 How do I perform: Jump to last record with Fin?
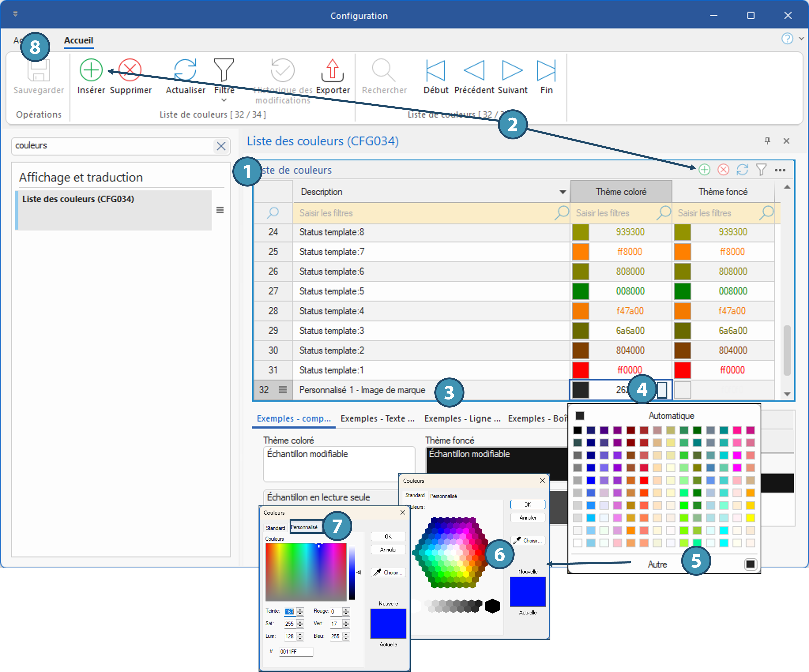coord(546,70)
